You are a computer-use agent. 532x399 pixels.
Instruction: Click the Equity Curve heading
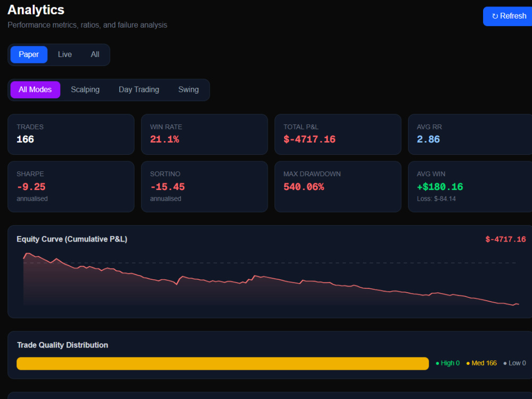(x=72, y=239)
